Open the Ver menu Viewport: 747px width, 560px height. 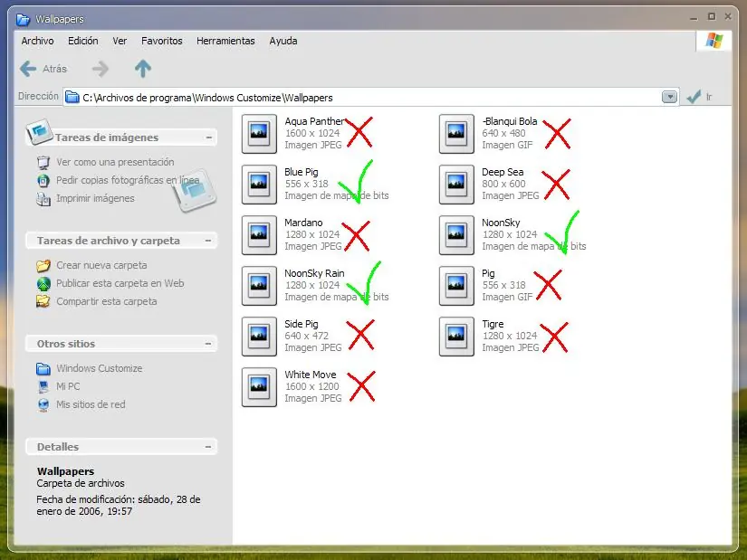(x=120, y=41)
